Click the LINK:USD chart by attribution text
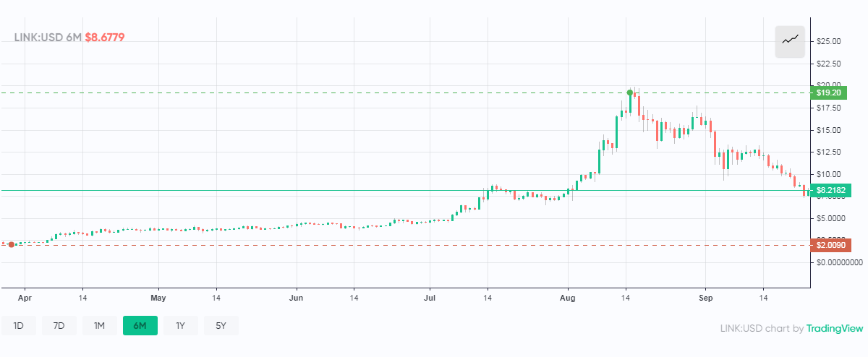Viewport: 868px width, 357px height. [762, 328]
